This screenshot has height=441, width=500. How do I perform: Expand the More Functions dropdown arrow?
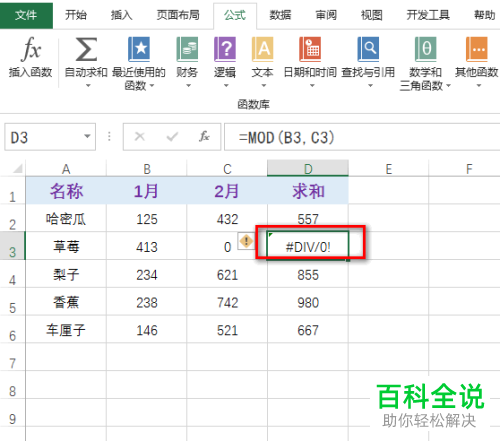click(479, 86)
